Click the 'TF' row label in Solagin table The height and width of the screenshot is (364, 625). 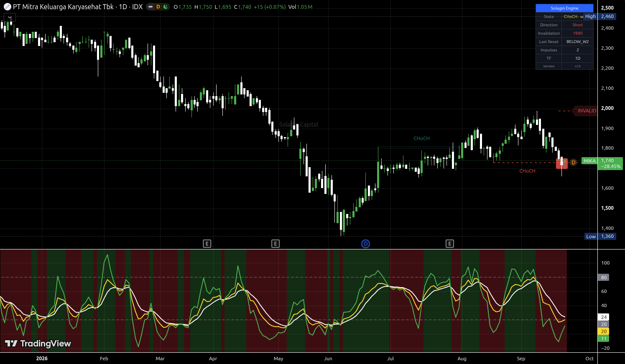[x=548, y=59]
